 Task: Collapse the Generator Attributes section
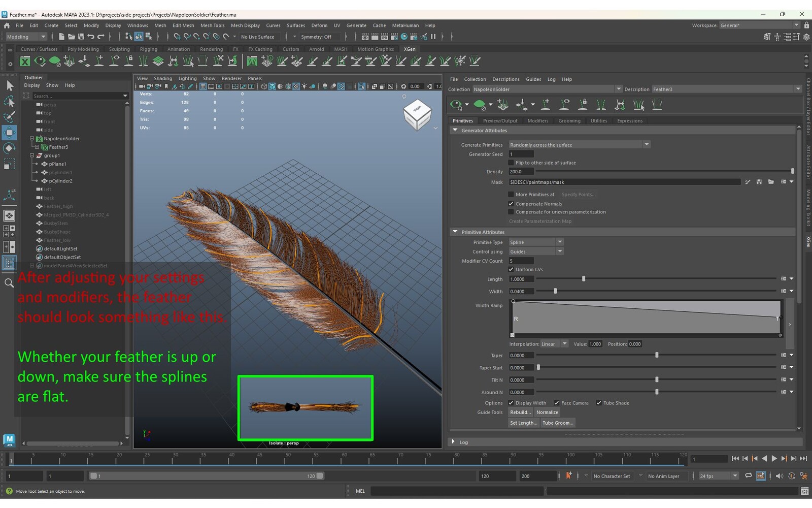(455, 131)
